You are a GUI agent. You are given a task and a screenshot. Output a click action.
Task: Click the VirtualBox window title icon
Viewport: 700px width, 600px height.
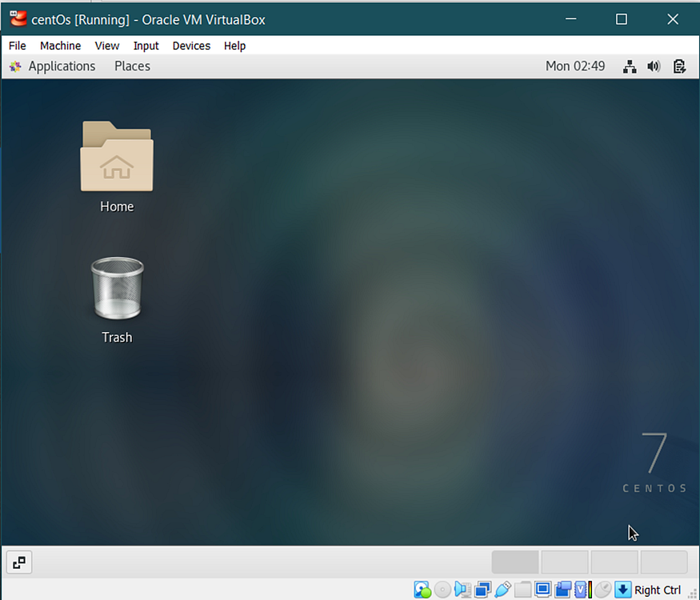pyautogui.click(x=18, y=19)
